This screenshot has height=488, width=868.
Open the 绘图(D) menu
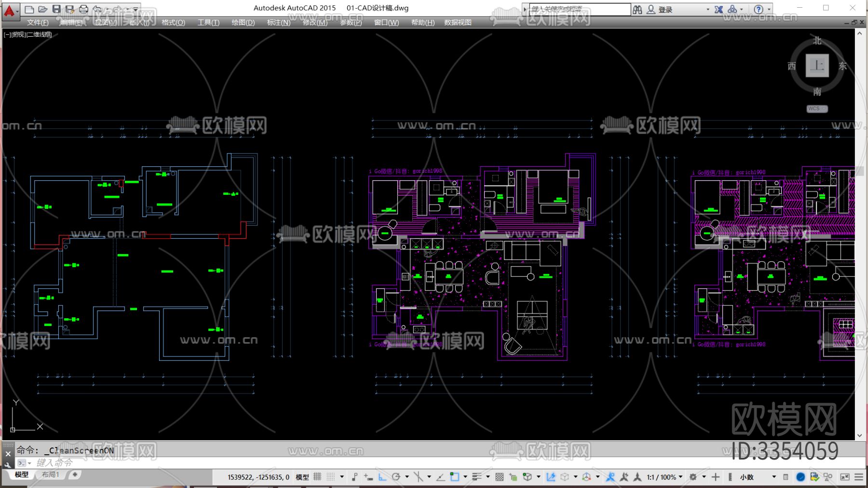(243, 23)
